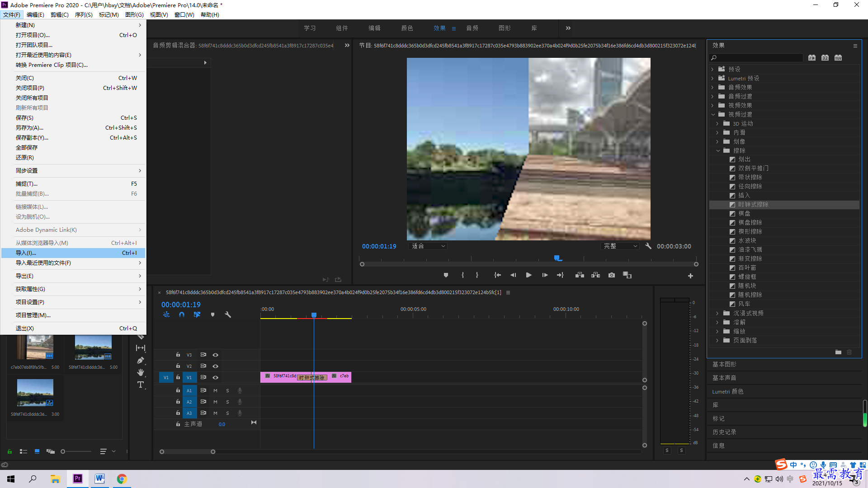Image resolution: width=868 pixels, height=488 pixels.
Task: Enable voice-over record on A1
Action: pyautogui.click(x=240, y=390)
